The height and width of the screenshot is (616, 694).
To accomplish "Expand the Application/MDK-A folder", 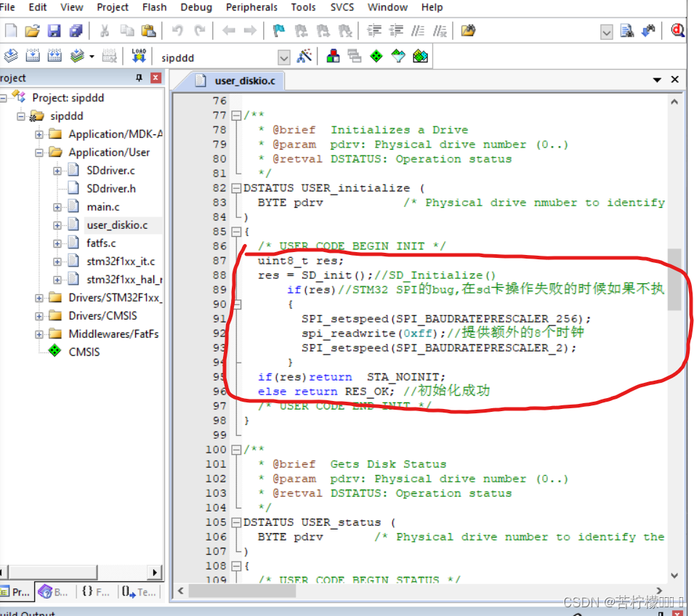I will coord(39,134).
